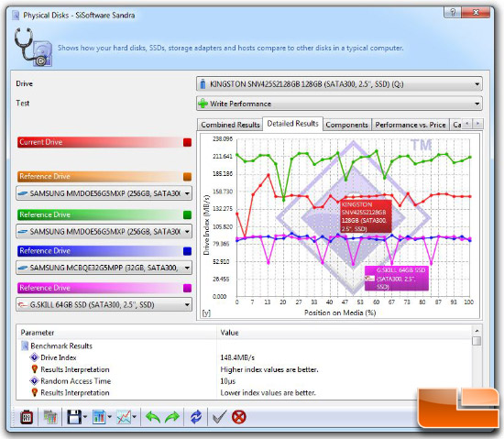
Task: Select the Drive Index parameter row
Action: (244, 357)
